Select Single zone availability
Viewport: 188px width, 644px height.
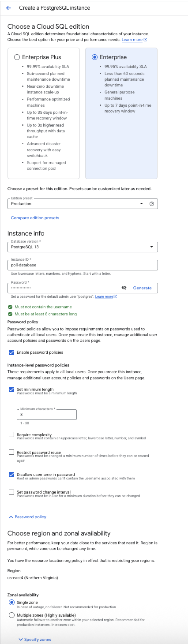tap(11, 602)
